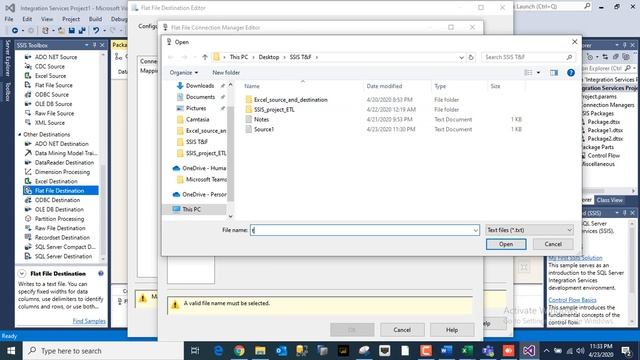Open the Edit menu in Visual Studio
640x360 pixels.
(x=27, y=19)
